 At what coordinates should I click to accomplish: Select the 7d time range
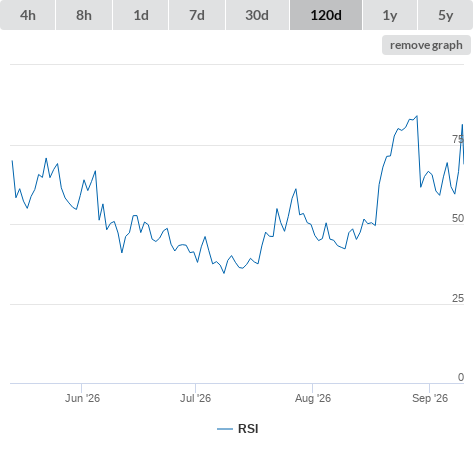[x=197, y=15]
